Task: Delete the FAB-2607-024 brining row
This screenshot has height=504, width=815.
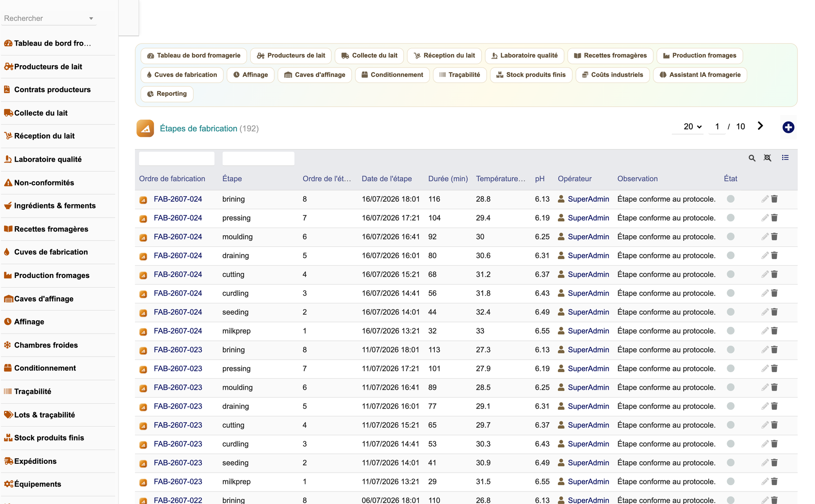Action: (774, 199)
